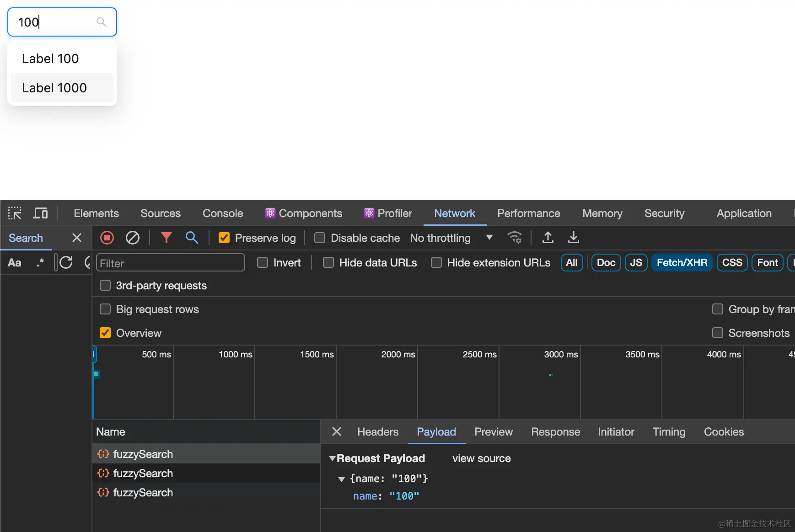Open the Console tab
Screen dimensions: 795x532
pyautogui.click(x=223, y=213)
